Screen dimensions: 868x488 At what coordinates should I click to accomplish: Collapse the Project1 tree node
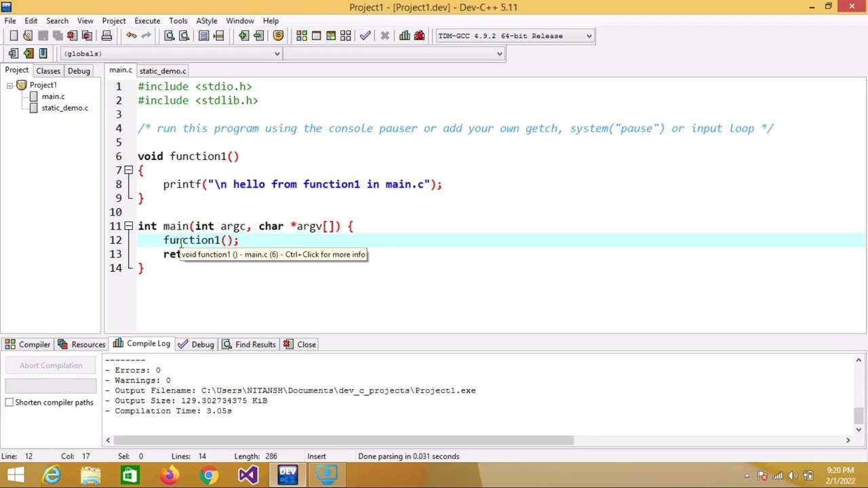point(9,85)
